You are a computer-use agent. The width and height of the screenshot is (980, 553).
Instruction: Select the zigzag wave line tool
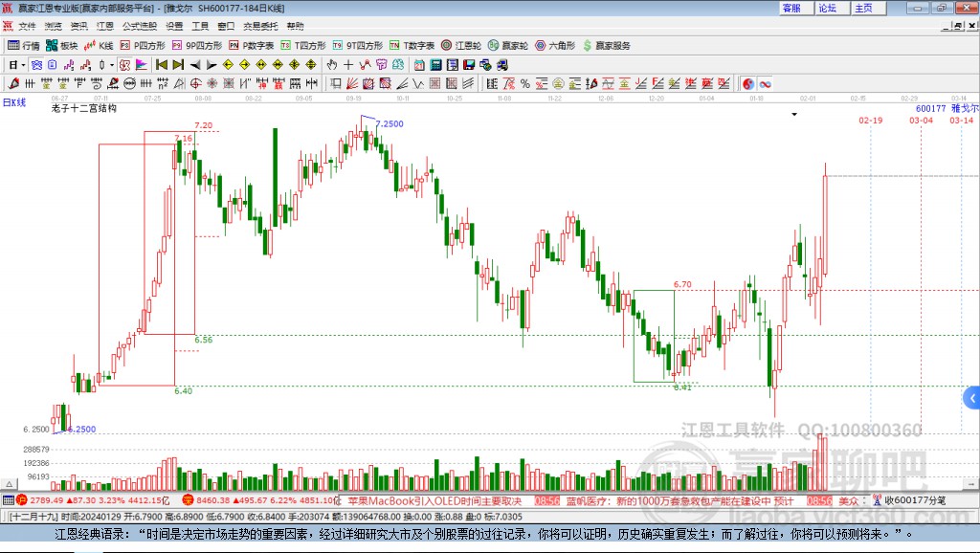[418, 84]
